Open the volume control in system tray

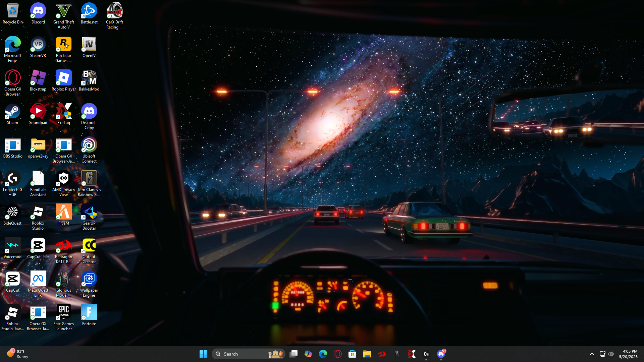click(611, 354)
